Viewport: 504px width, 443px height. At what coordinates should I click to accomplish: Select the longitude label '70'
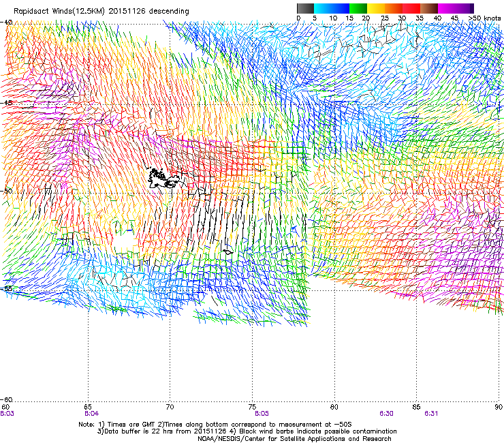pos(170,407)
